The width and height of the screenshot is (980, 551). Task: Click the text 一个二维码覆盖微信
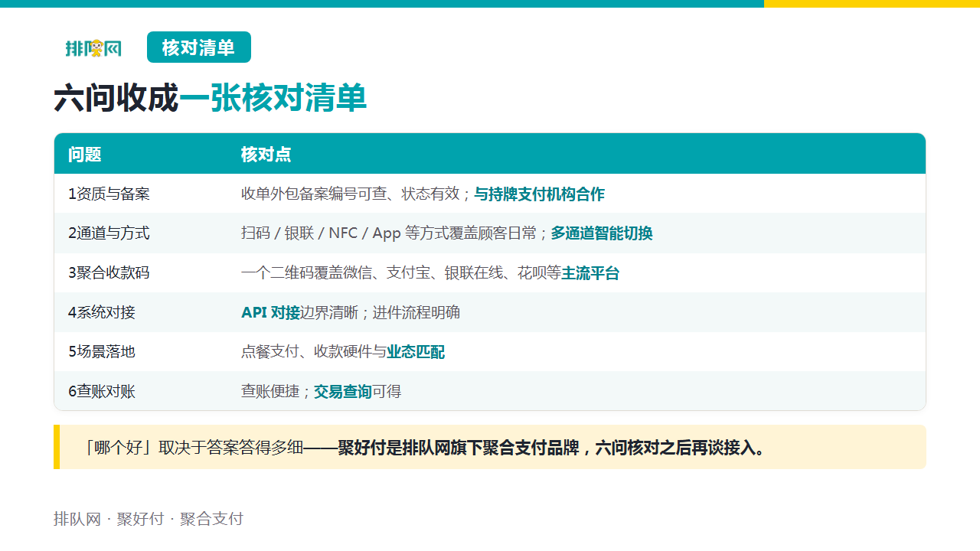[x=306, y=273]
